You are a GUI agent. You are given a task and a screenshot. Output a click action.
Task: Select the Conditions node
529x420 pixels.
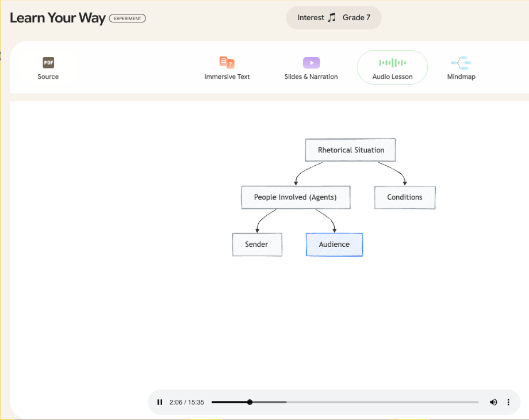coord(405,197)
